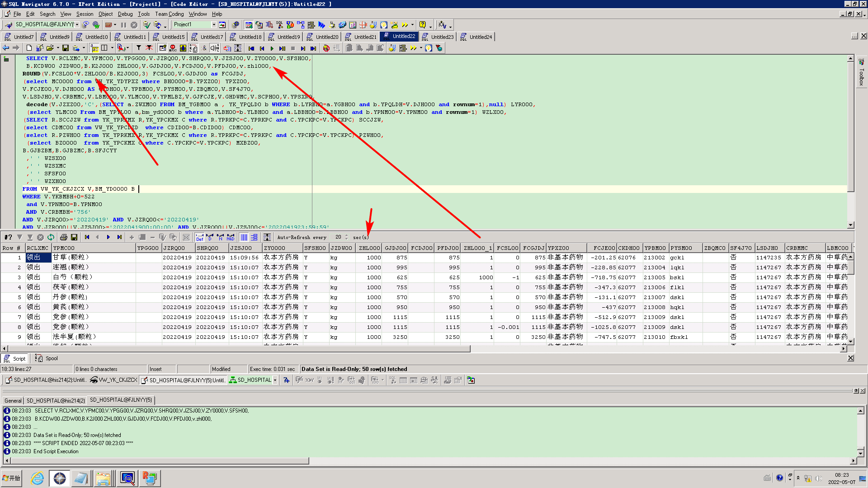
Task: Open the SD_HOSPITAL@FJLNYY session dropdown
Action: pos(77,25)
